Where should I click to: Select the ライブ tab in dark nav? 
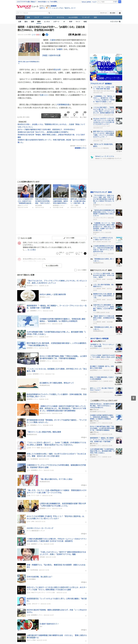(37, 17)
